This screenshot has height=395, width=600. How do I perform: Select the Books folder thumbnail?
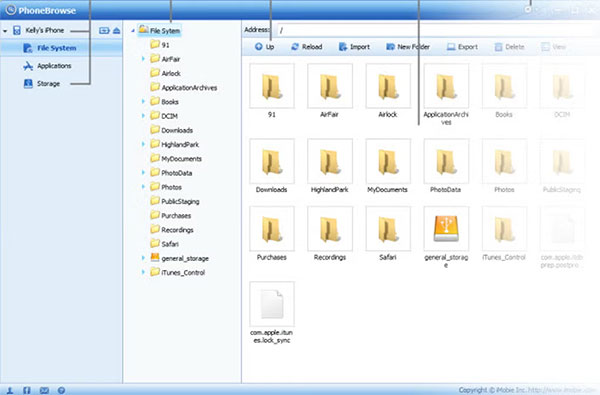click(x=504, y=86)
